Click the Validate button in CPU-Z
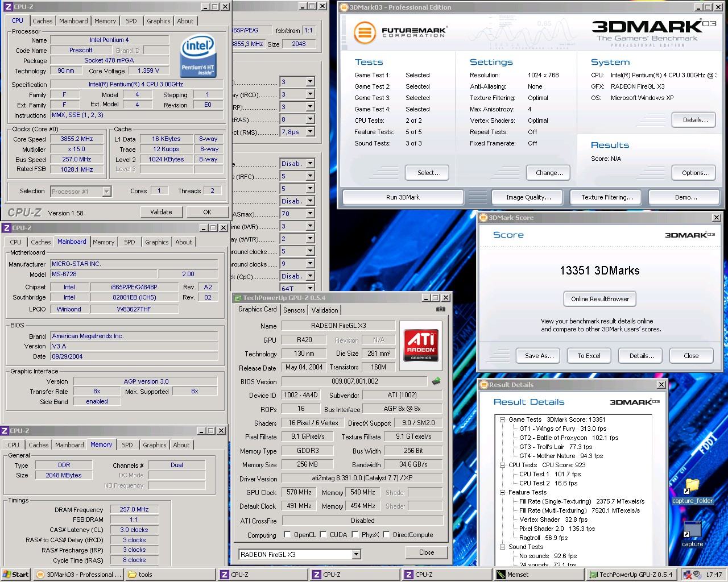The height and width of the screenshot is (582, 728). click(161, 212)
